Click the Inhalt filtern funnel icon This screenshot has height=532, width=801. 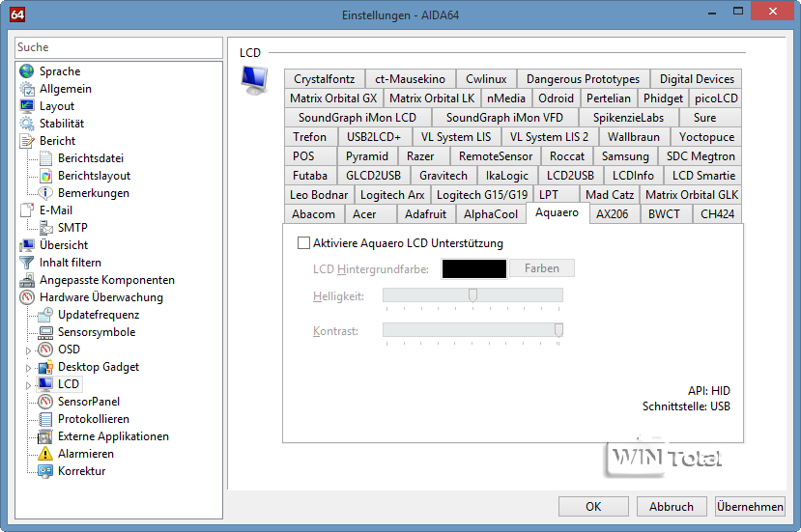[26, 263]
